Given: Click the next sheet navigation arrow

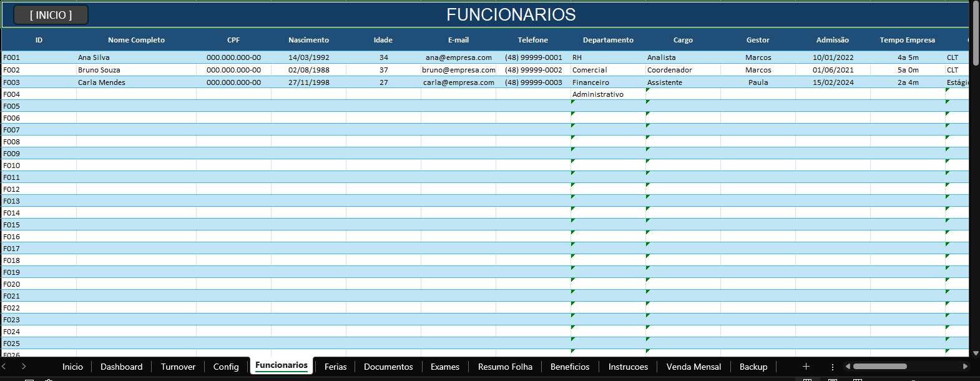Looking at the screenshot, I should tap(24, 367).
